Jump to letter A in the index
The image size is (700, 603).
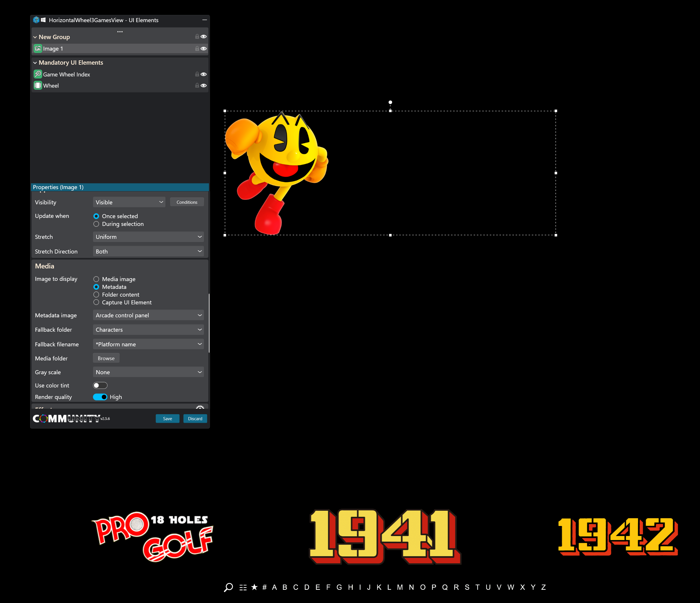coord(274,587)
